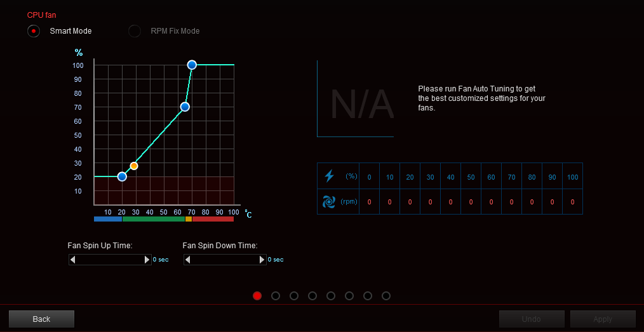Click the Fan Spin Down Time 0 sec value
The width and height of the screenshot is (644, 332).
click(x=276, y=260)
